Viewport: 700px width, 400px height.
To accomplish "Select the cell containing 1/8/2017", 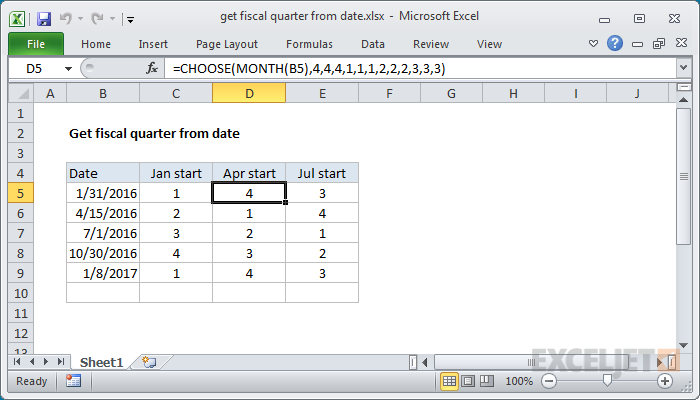I will 103,273.
